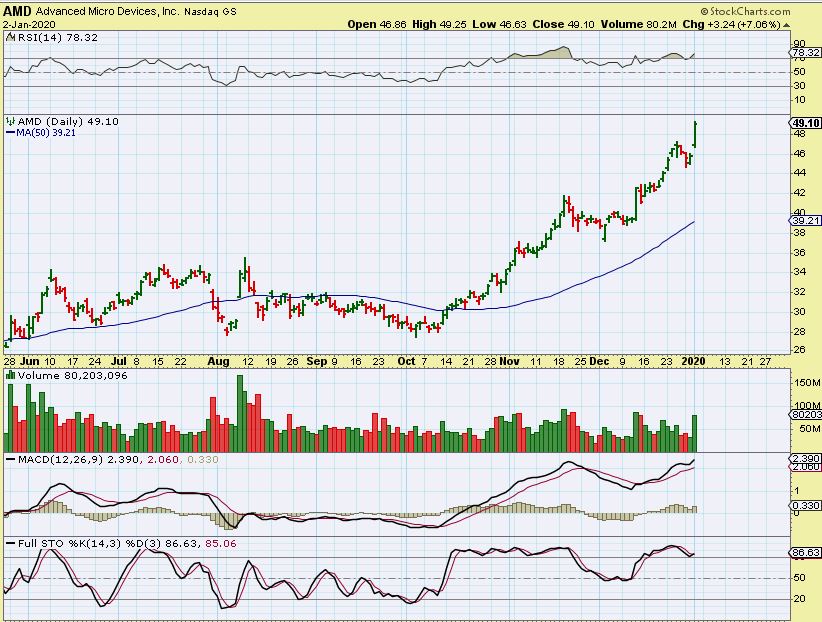
Task: Click the 86.63 stochastic tag on right axis
Action: tap(805, 552)
